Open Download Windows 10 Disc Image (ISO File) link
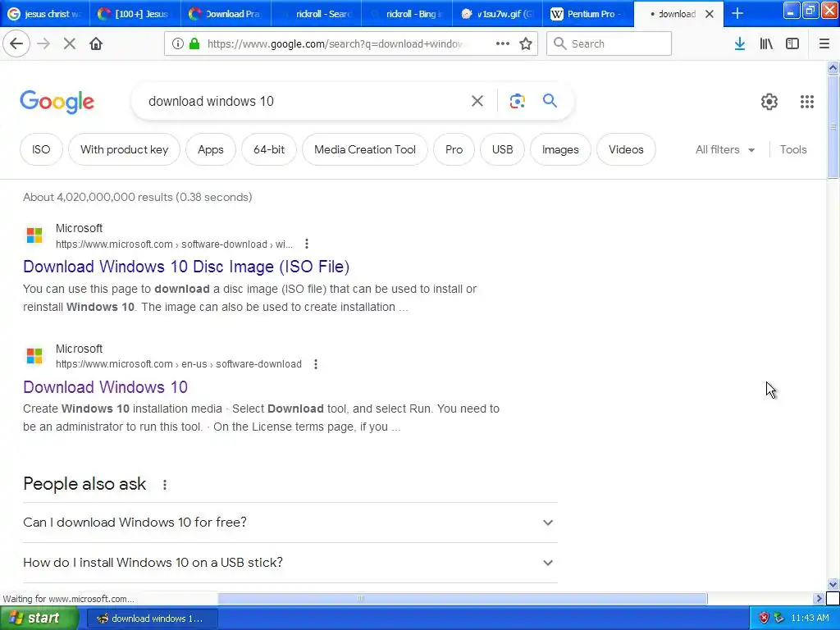Image resolution: width=840 pixels, height=630 pixels. (x=186, y=267)
